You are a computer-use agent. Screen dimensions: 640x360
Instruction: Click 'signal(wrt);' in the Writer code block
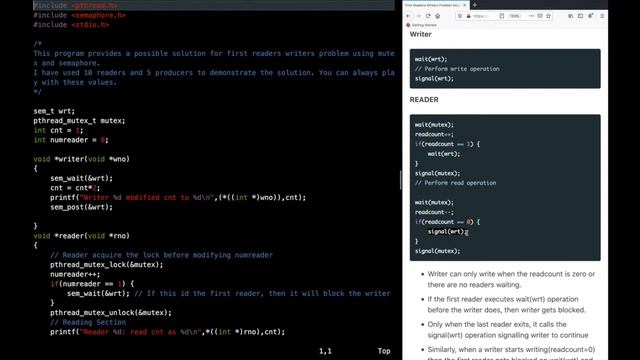[434, 79]
